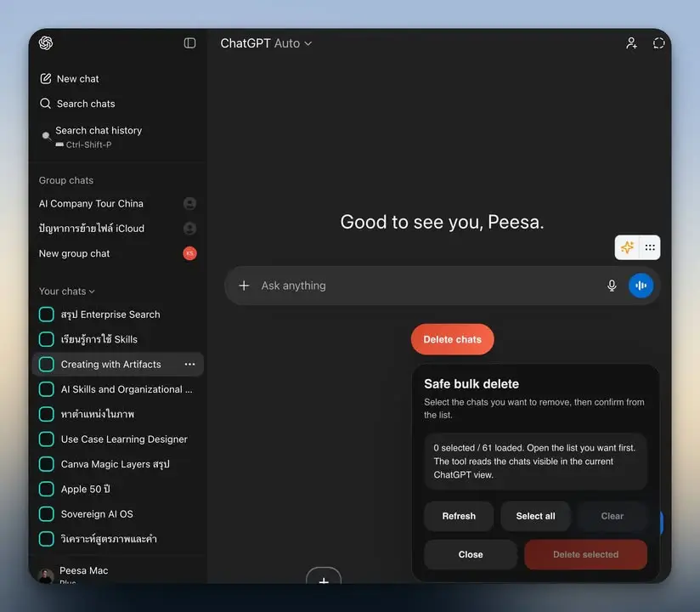Click the New chat pencil icon
700x612 pixels.
click(x=46, y=78)
